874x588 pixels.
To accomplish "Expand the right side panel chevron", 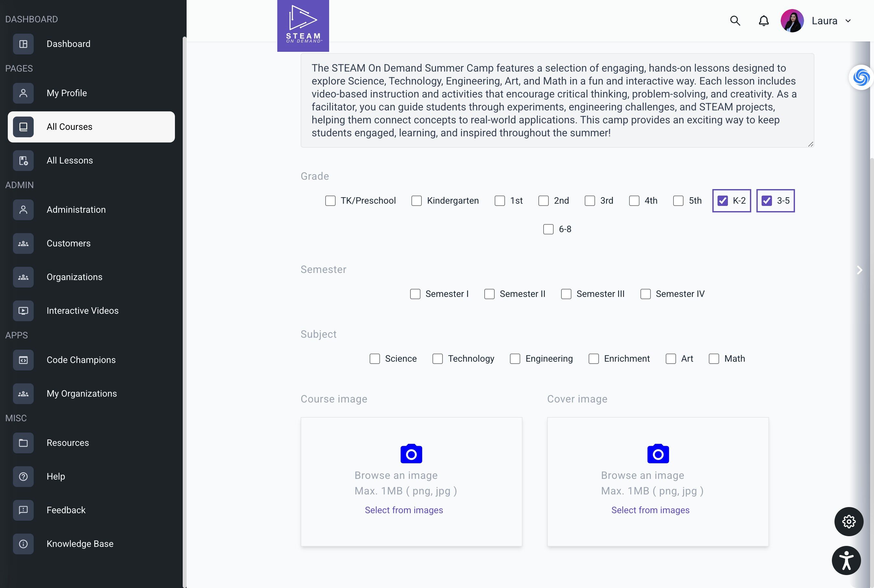I will (859, 270).
